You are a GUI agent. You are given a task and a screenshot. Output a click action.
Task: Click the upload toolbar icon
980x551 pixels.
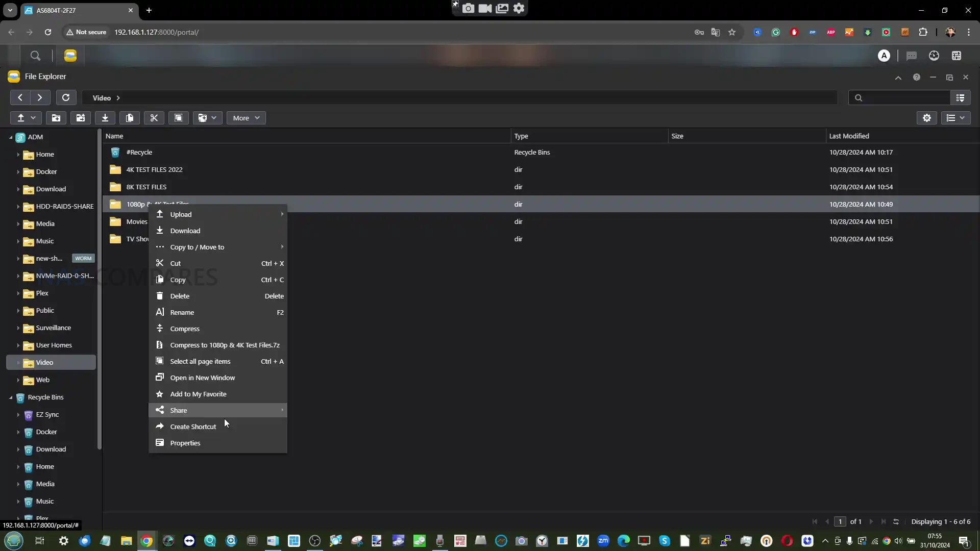(21, 118)
